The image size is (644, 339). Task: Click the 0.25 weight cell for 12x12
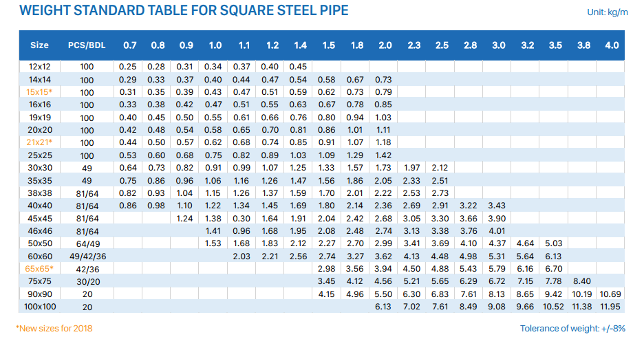pyautogui.click(x=128, y=67)
